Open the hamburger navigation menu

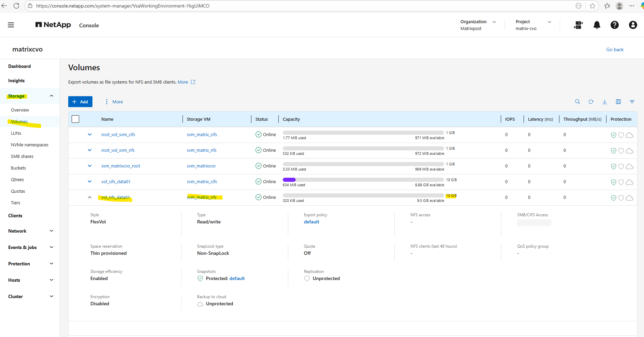pyautogui.click(x=11, y=25)
